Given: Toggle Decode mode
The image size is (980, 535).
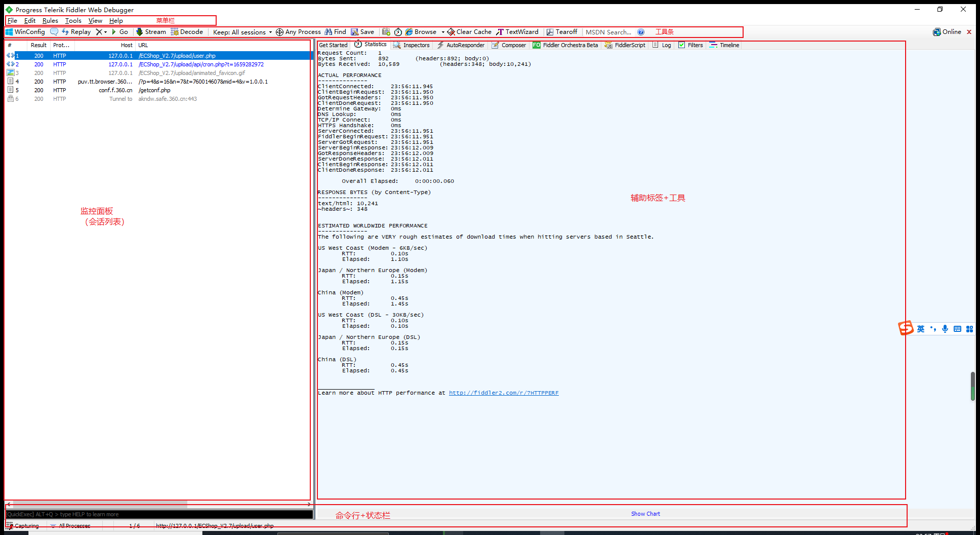Looking at the screenshot, I should (187, 32).
